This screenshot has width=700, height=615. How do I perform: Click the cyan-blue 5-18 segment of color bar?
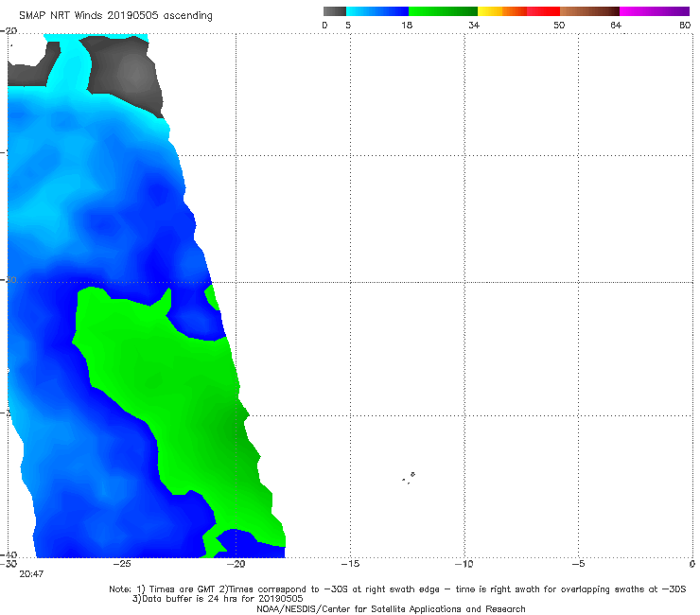[377, 11]
